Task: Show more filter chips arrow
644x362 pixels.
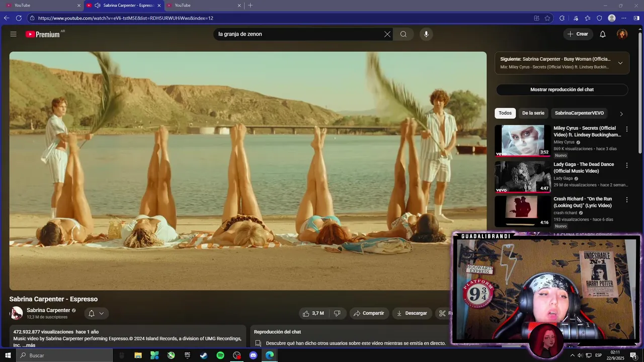Action: point(621,114)
